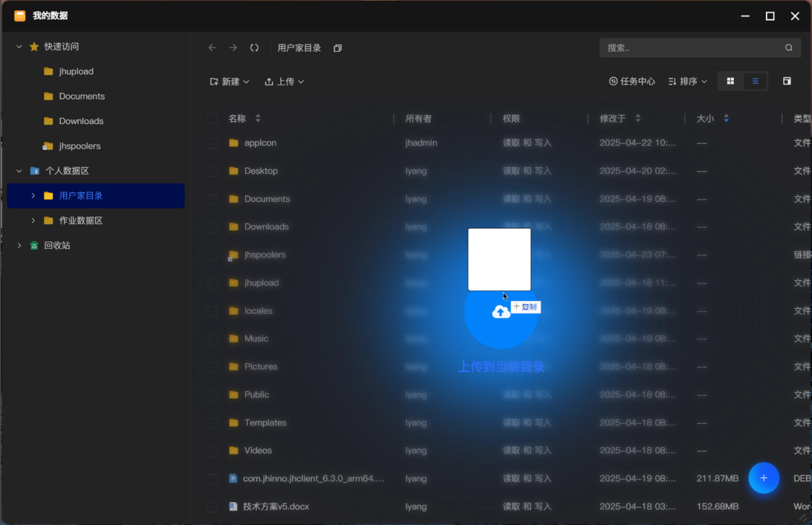Open Documents in quick access sidebar
This screenshot has width=812, height=525.
pyautogui.click(x=82, y=96)
